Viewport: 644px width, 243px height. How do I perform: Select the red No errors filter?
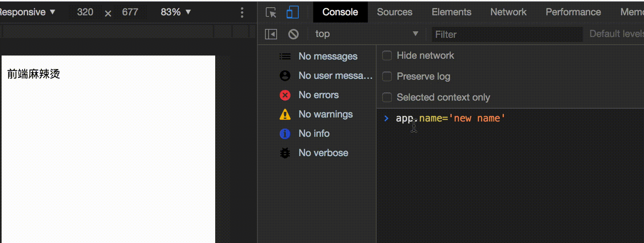[318, 95]
